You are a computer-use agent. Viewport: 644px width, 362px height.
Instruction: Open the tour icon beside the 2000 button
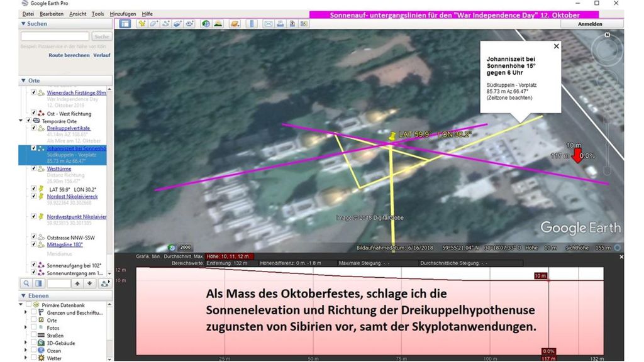172,248
